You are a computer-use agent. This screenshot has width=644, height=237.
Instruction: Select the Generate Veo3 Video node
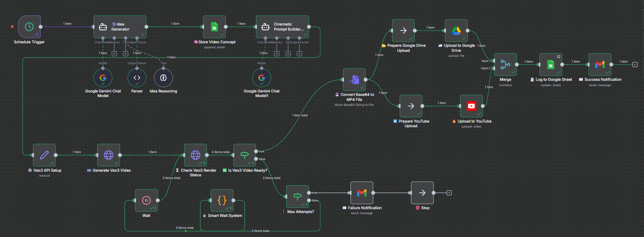tap(109, 155)
